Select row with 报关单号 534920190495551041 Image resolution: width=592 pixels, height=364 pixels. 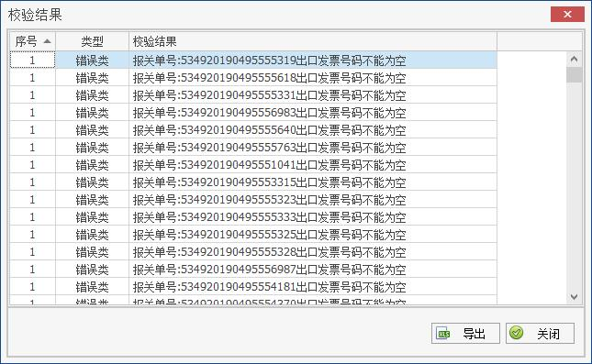[253, 165]
